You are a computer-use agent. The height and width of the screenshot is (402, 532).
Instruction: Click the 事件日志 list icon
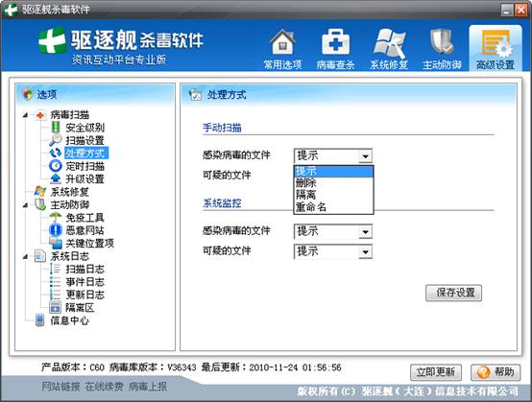tap(56, 282)
